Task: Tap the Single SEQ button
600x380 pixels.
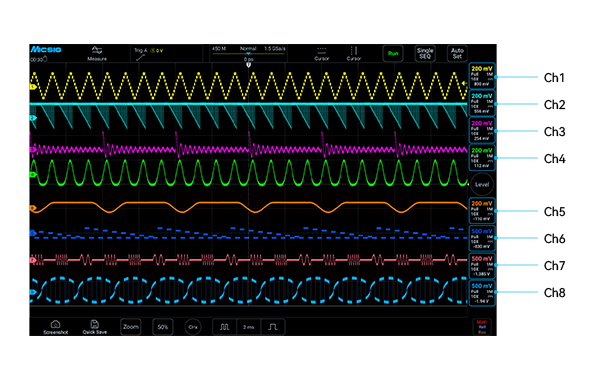Action: tap(425, 53)
